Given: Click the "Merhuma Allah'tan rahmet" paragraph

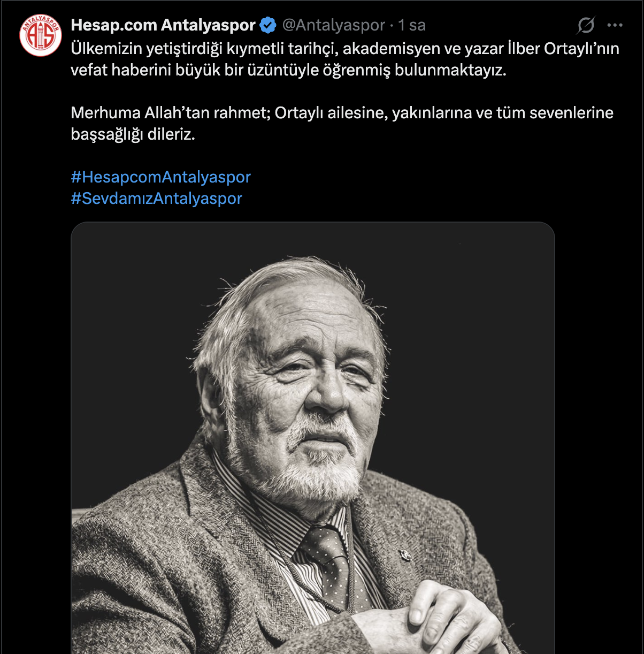Looking at the screenshot, I should [342, 113].
